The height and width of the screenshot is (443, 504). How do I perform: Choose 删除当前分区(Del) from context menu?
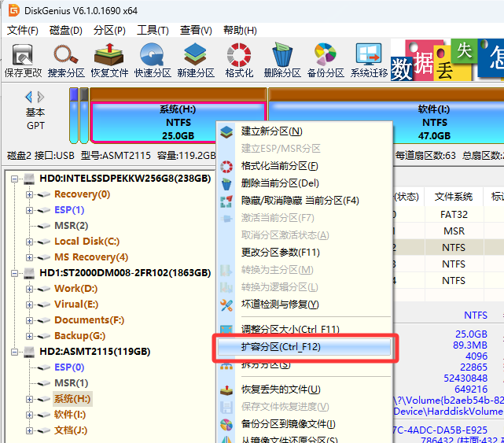[x=304, y=183]
